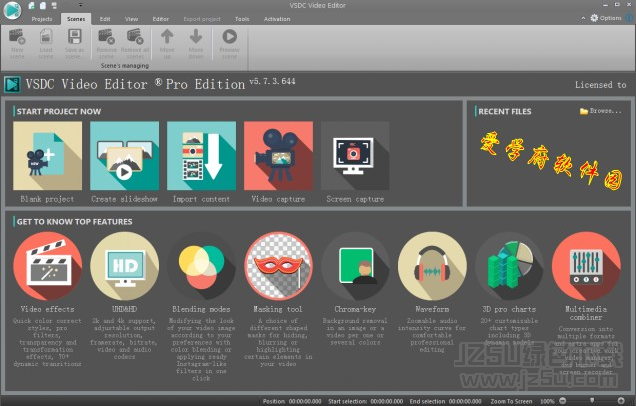Click the Zoom To Screen button
Viewport: 636px width, 406px height.
click(x=511, y=401)
